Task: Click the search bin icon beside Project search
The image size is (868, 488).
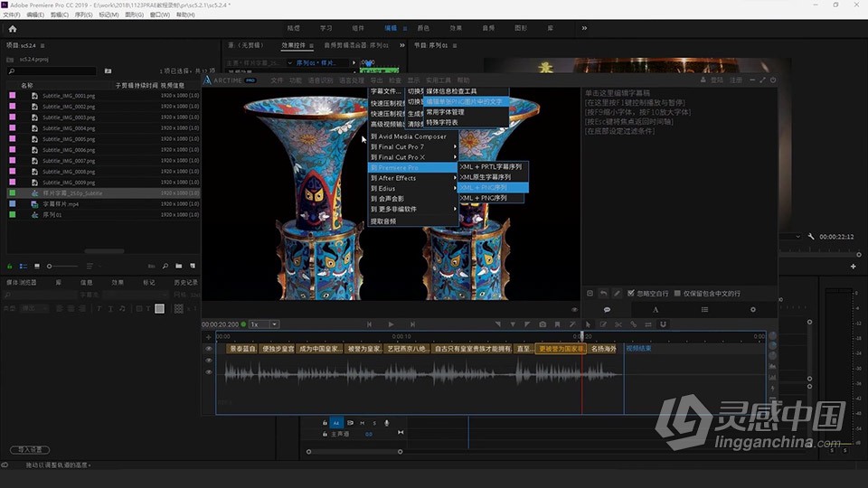Action: (x=108, y=70)
